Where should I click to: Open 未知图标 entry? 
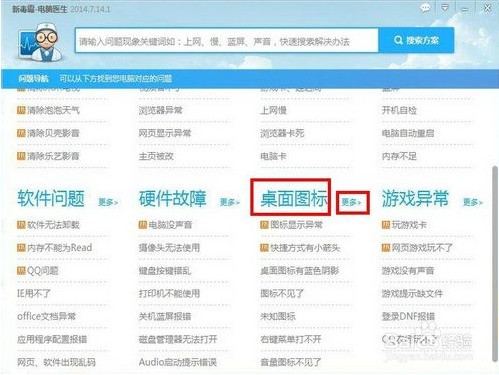(x=278, y=316)
